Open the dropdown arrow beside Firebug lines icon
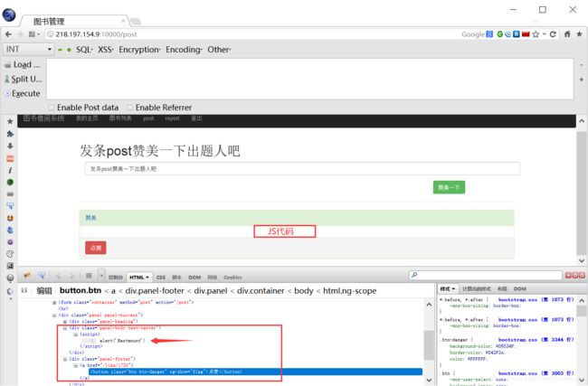The height and width of the screenshot is (386, 588). coord(101,276)
